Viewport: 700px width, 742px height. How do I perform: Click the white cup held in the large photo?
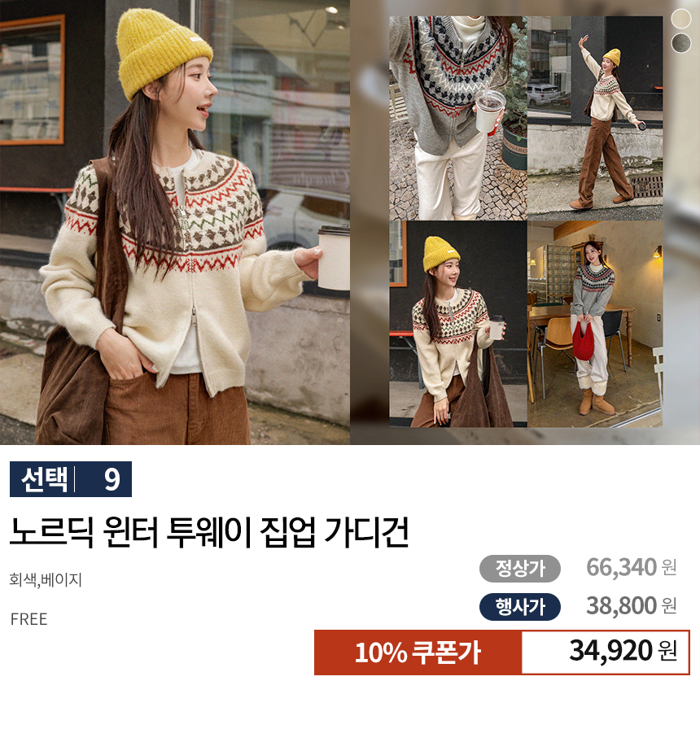334,258
